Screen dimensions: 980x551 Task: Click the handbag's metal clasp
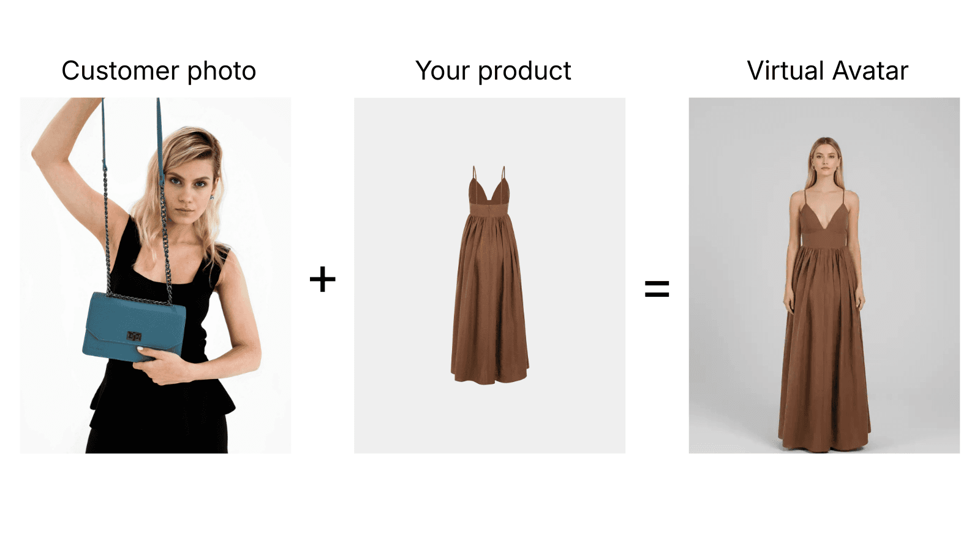point(134,336)
